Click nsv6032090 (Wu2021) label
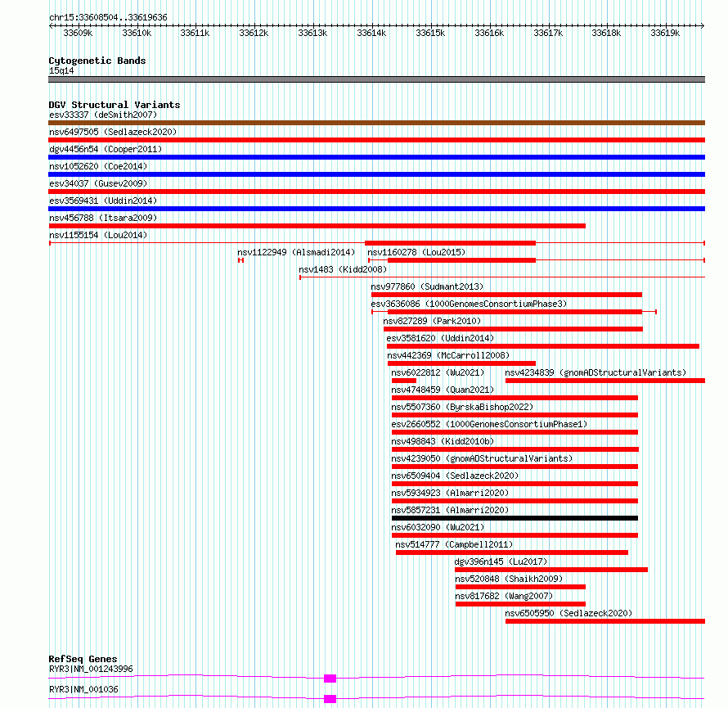The image size is (728, 708). tap(438, 527)
